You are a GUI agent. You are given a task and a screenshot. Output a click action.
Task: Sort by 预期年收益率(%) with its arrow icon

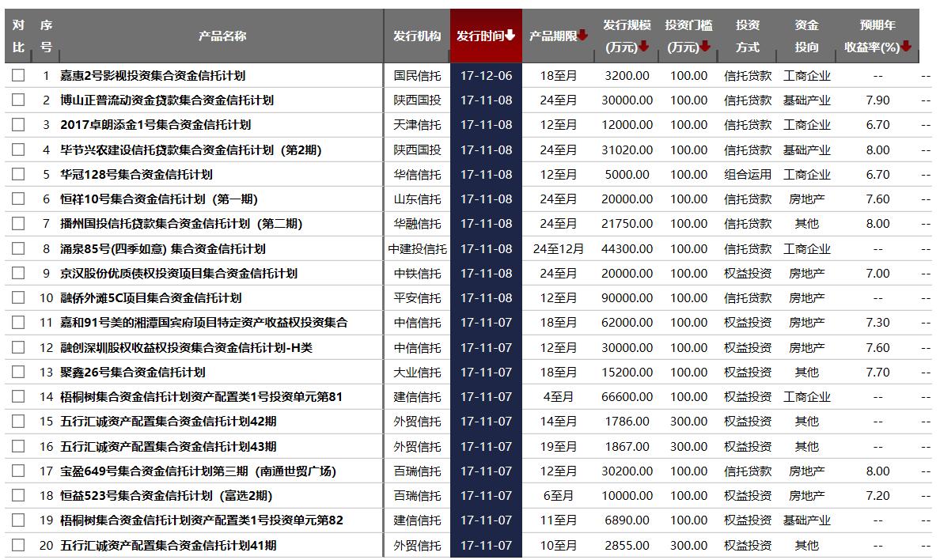pos(904,46)
